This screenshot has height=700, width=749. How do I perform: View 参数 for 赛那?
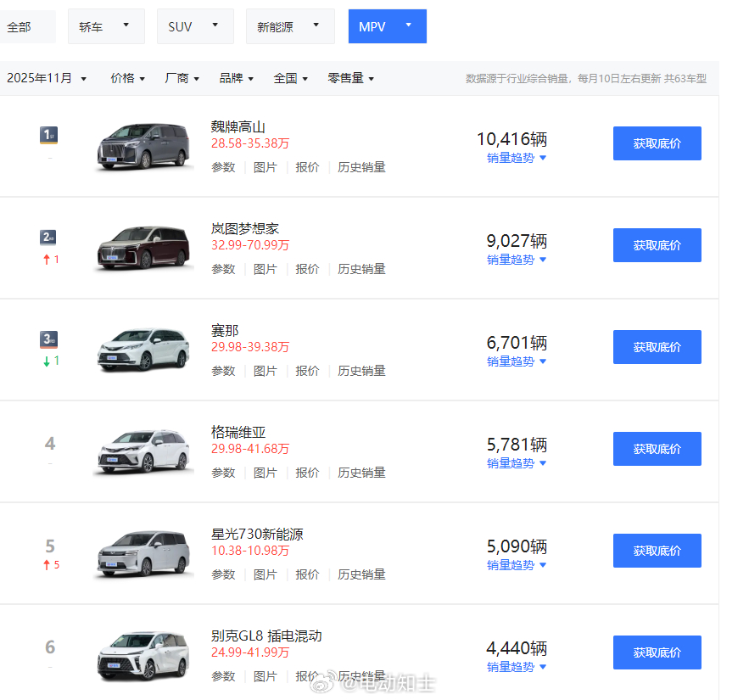click(223, 371)
